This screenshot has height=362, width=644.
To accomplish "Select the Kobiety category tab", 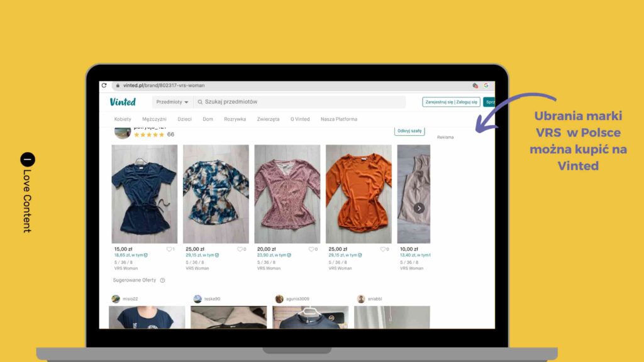I will (122, 119).
